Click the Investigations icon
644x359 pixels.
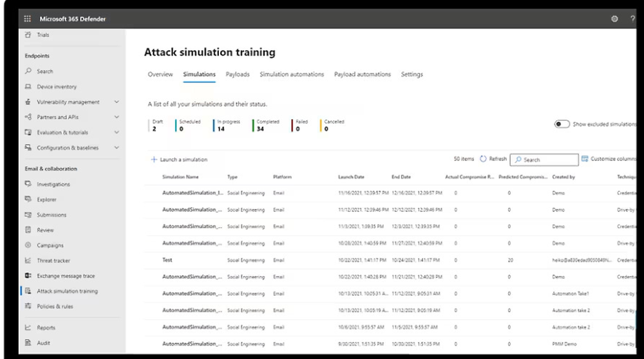click(x=28, y=184)
